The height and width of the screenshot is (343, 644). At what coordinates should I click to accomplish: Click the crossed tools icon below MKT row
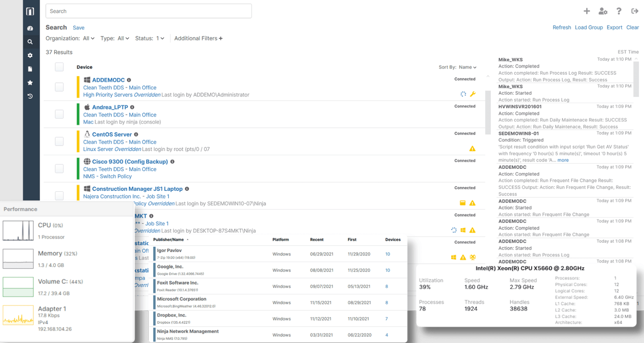click(x=473, y=257)
